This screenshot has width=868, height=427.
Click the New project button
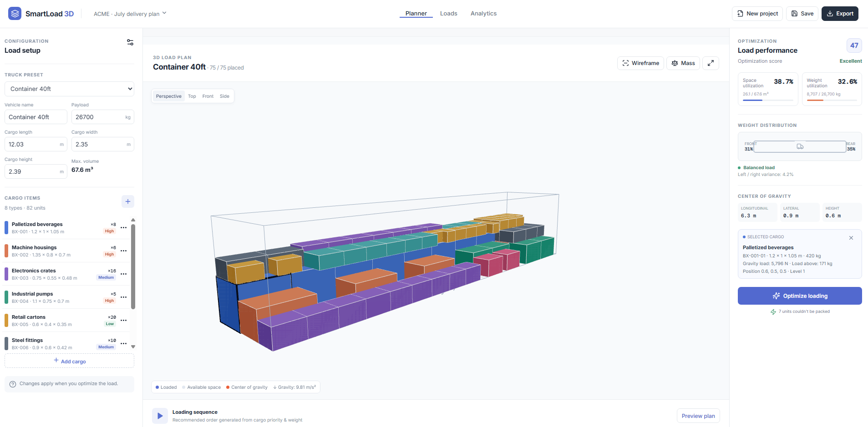tap(757, 14)
